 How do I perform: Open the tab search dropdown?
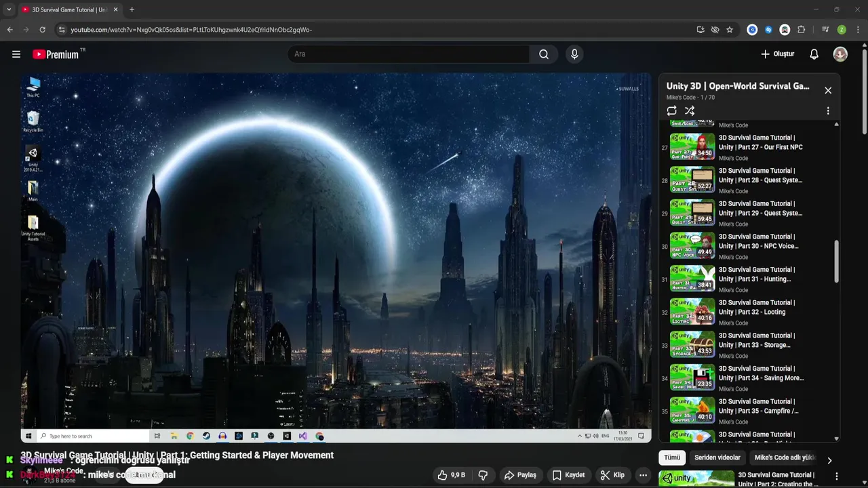pos(9,9)
